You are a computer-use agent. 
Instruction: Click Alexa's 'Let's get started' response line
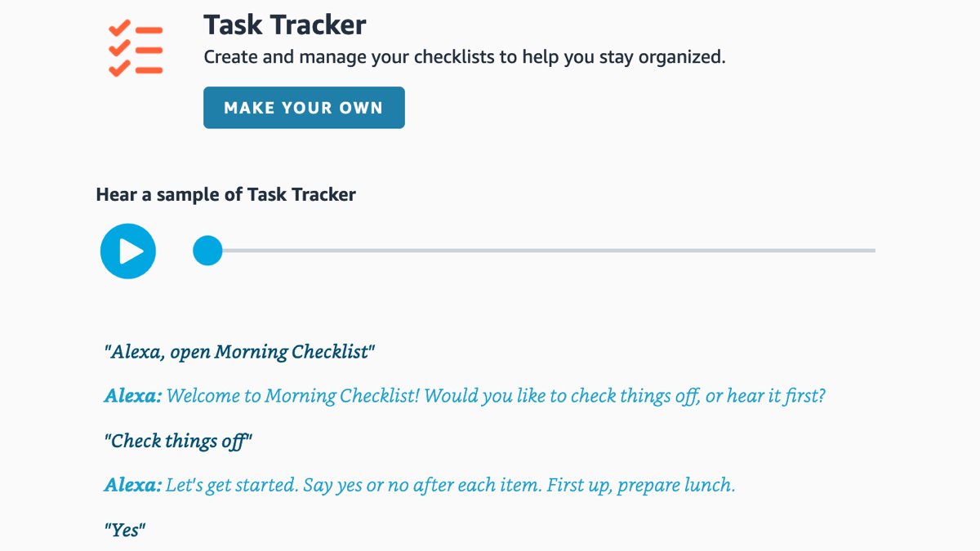tap(419, 485)
